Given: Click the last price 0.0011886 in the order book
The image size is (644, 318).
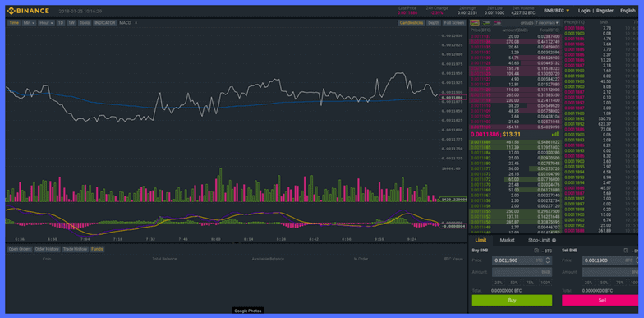Looking at the screenshot, I should point(485,135).
